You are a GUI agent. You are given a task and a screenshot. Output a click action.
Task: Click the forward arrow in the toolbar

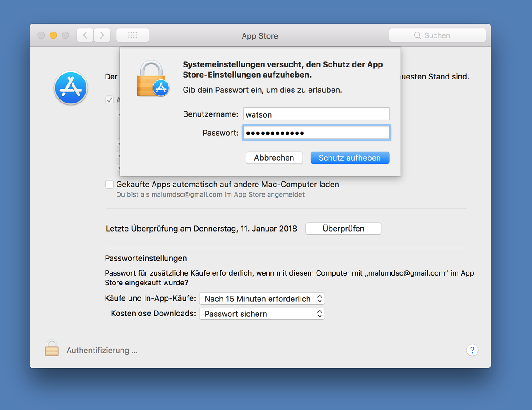pos(102,35)
